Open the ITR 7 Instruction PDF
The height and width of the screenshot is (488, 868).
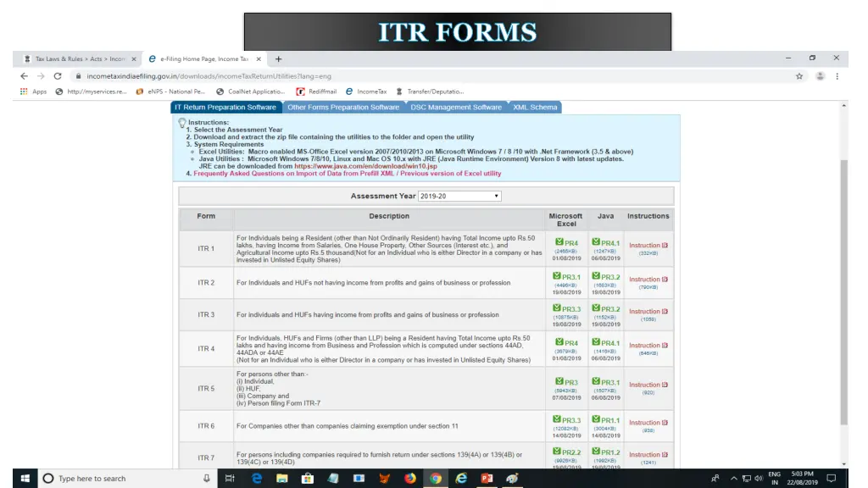tap(648, 455)
